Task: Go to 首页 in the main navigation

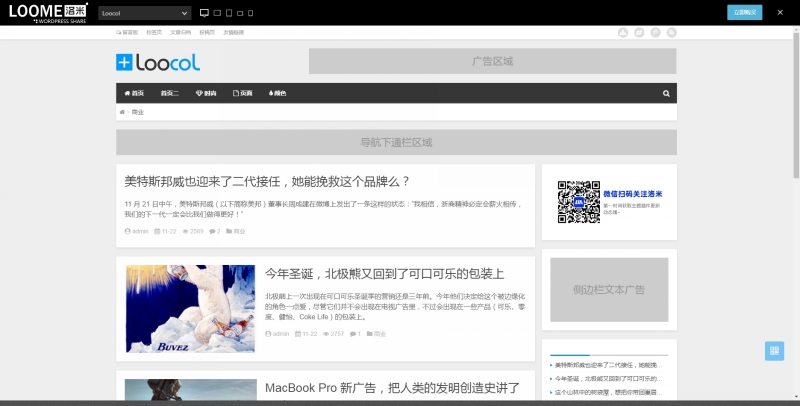Action: 134,93
